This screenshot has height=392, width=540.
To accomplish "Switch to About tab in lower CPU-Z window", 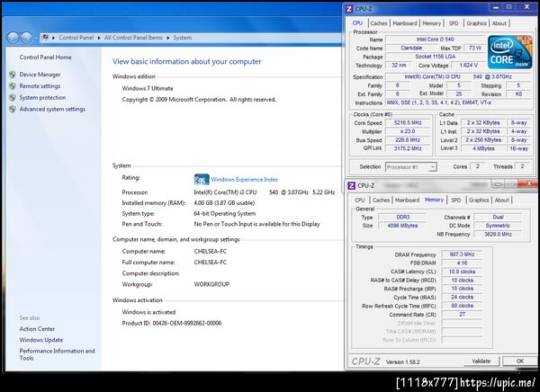I will (x=502, y=200).
